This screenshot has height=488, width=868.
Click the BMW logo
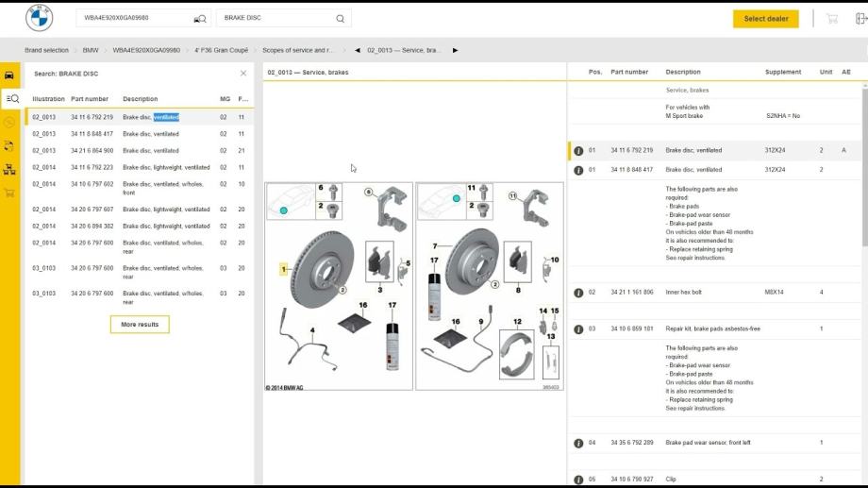40,18
